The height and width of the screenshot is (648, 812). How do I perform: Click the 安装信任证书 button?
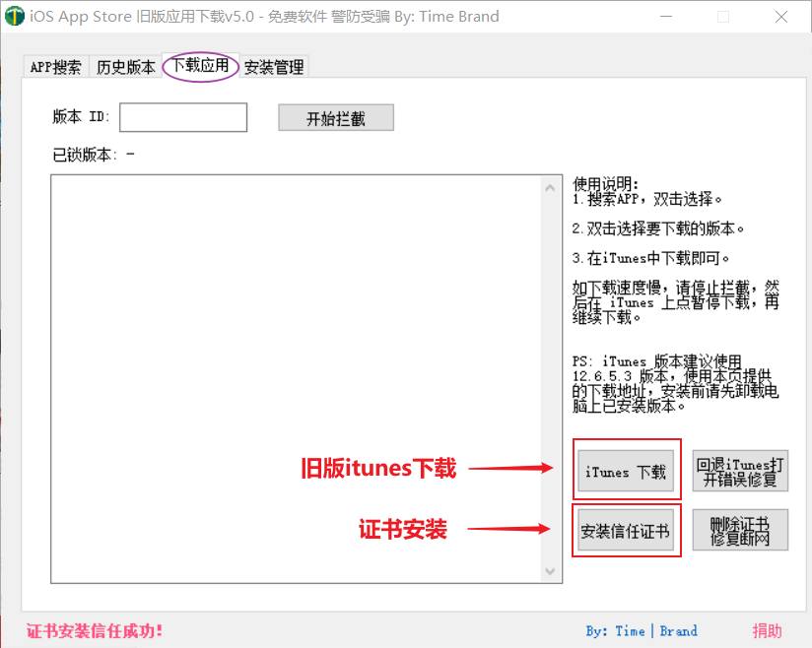coord(626,531)
